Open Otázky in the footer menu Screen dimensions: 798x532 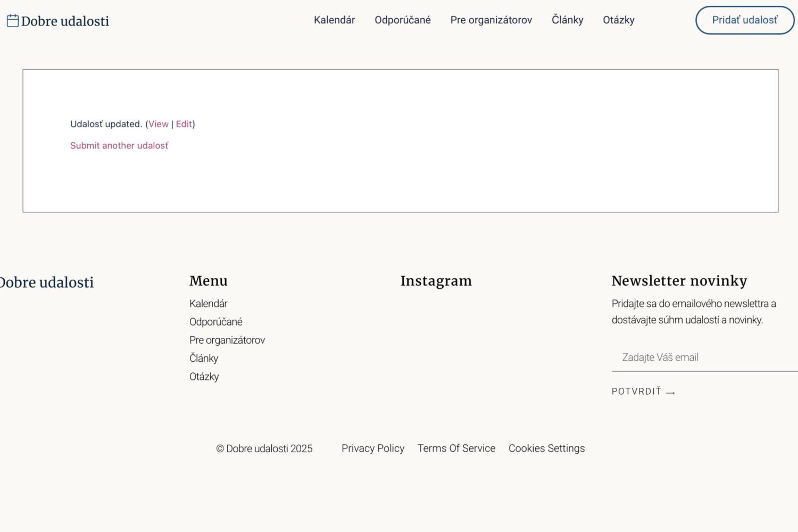tap(204, 377)
